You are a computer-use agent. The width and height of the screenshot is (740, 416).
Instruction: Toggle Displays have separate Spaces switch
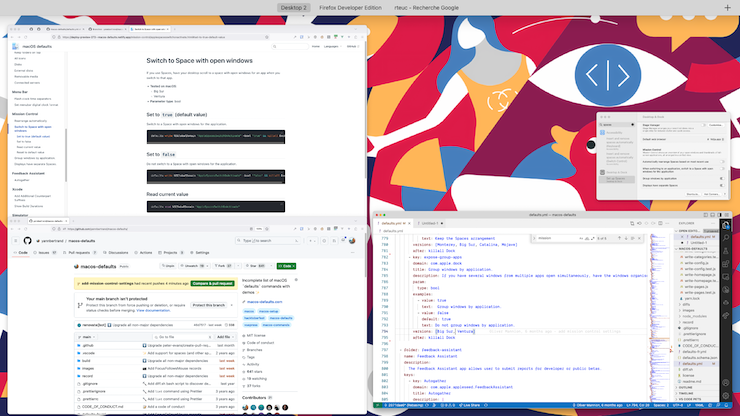coord(722,186)
